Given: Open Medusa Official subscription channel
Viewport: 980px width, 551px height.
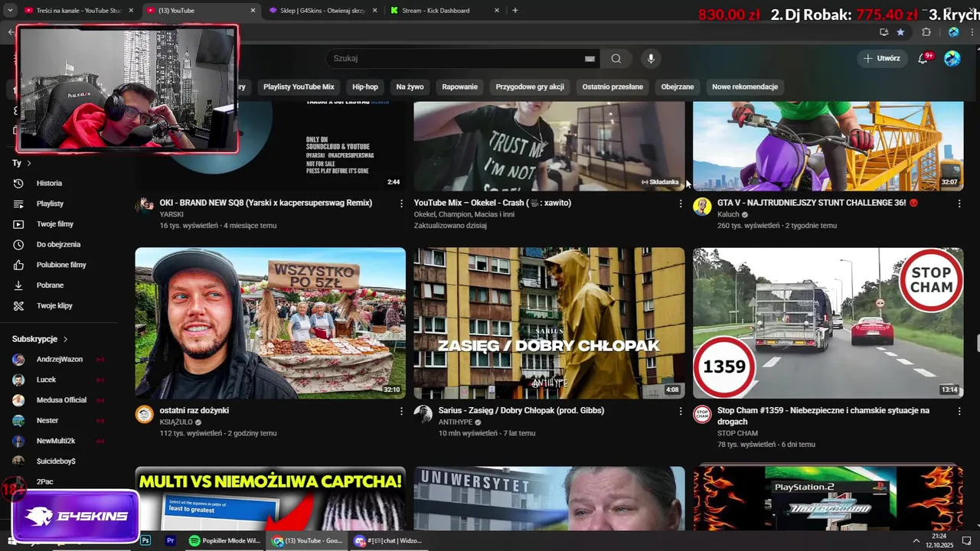Looking at the screenshot, I should tap(60, 400).
